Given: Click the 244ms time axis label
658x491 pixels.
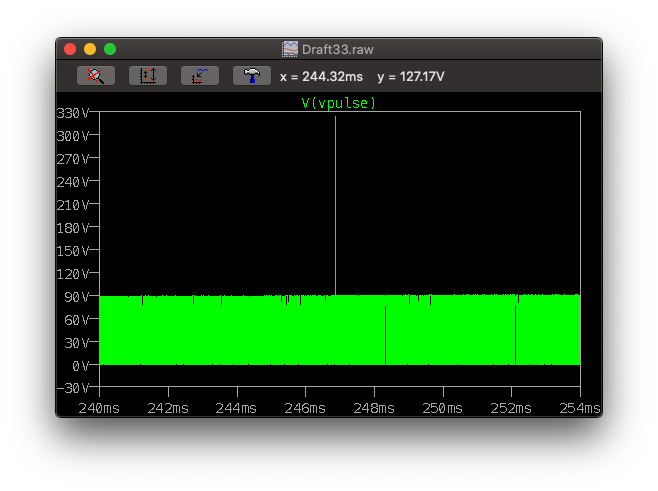Looking at the screenshot, I should click(x=236, y=408).
